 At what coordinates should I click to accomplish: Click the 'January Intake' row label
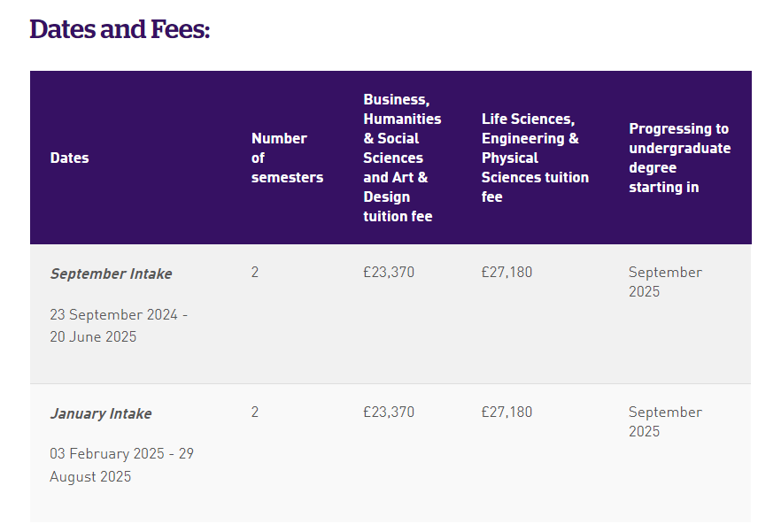coord(101,413)
